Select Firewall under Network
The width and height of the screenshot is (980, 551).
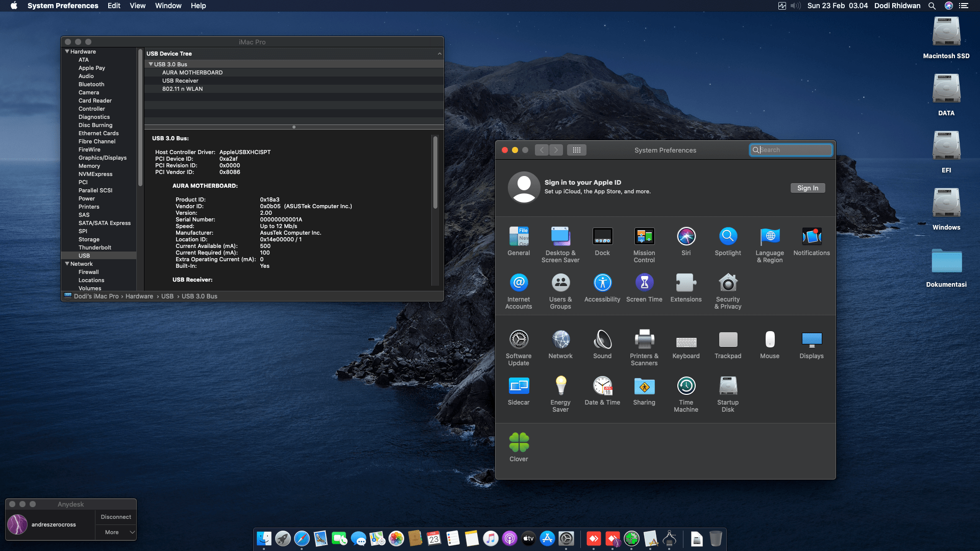[x=89, y=272]
